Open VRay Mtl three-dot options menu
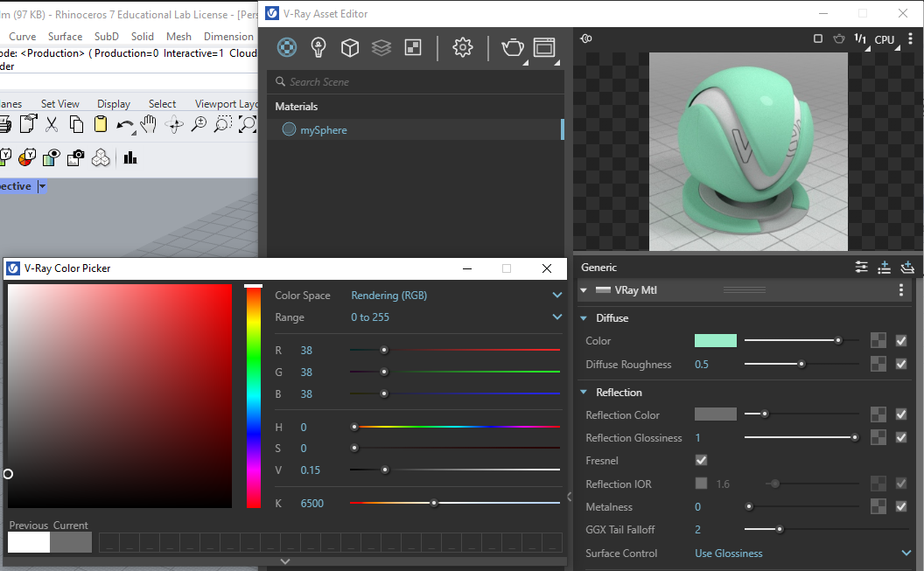 tap(901, 289)
